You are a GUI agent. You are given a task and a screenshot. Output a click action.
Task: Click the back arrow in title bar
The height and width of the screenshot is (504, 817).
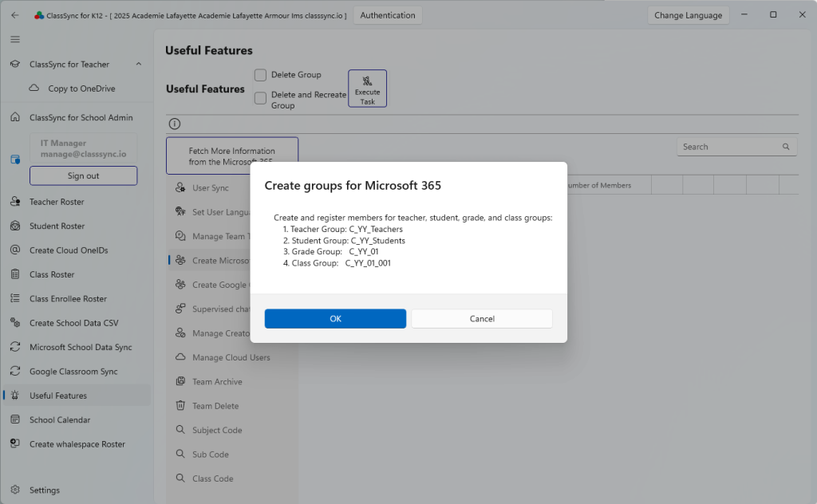[14, 15]
